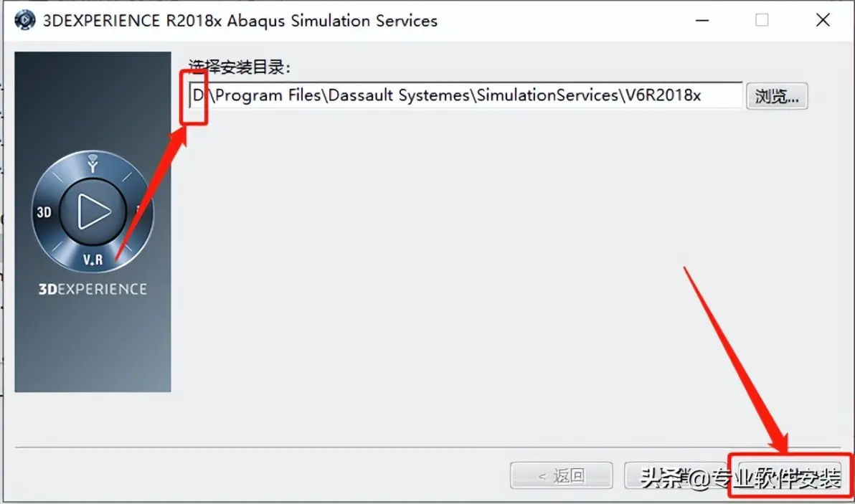Place cursor on the drive letter D
This screenshot has width=855, height=504.
click(198, 95)
